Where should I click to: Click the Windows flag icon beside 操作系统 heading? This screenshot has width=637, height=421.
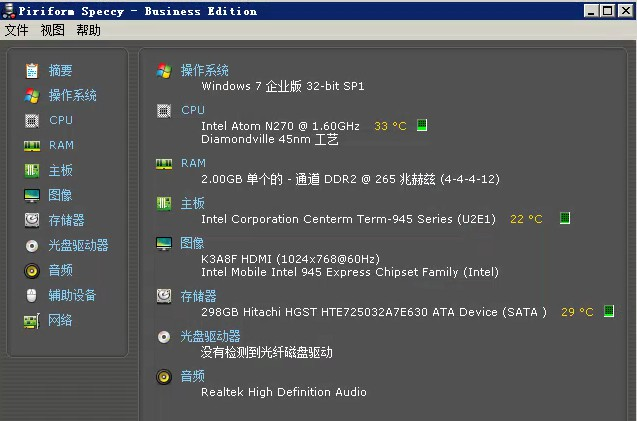tap(164, 71)
